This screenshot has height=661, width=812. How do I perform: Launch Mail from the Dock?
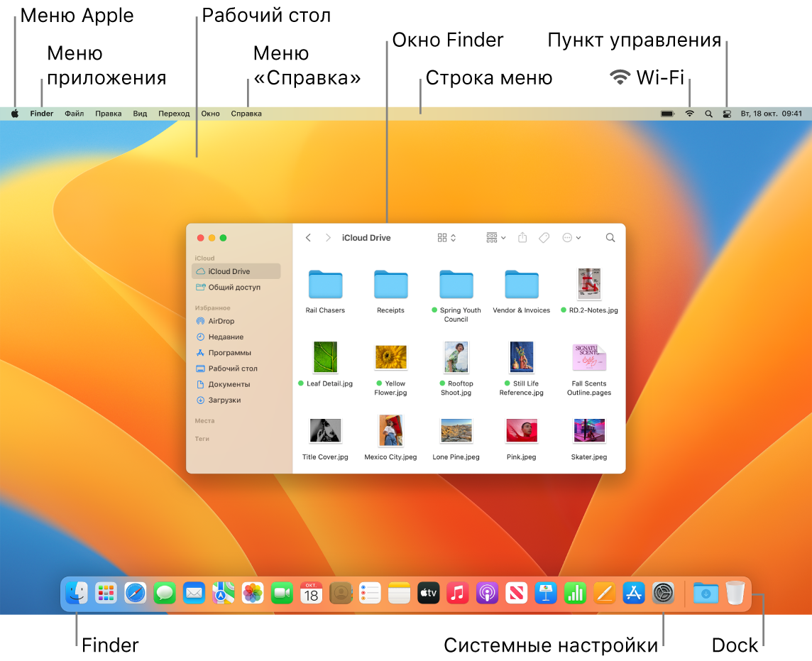(194, 594)
